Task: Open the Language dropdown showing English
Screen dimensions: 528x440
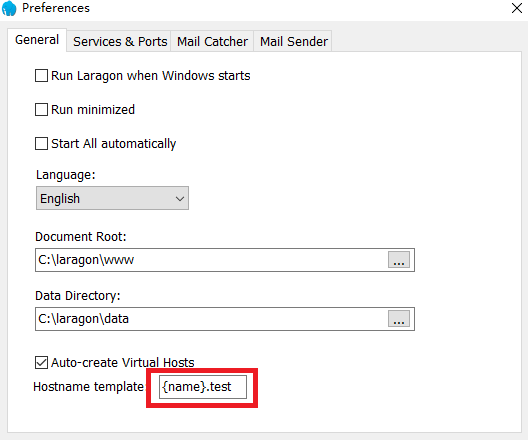Action: pos(112,198)
